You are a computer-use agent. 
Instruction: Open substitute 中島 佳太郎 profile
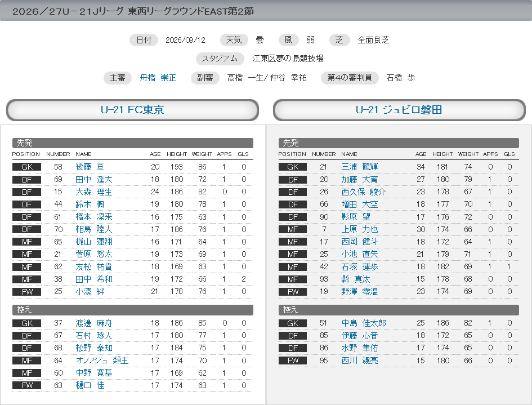click(x=364, y=323)
